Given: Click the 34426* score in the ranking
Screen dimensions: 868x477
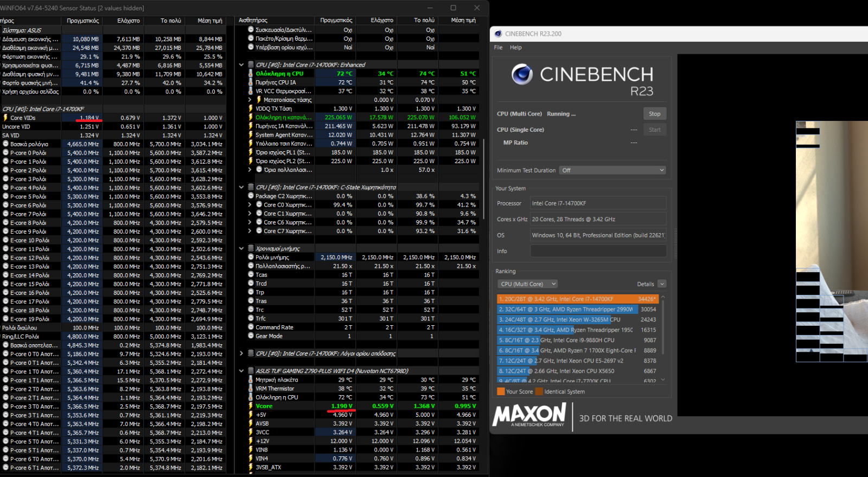Looking at the screenshot, I should 647,299.
